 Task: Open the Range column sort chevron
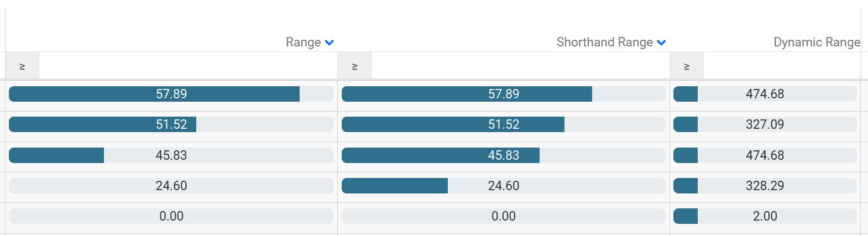tap(330, 43)
